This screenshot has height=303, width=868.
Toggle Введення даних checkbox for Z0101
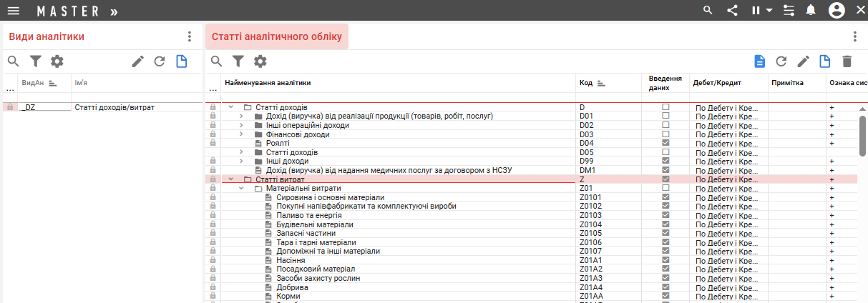(665, 197)
